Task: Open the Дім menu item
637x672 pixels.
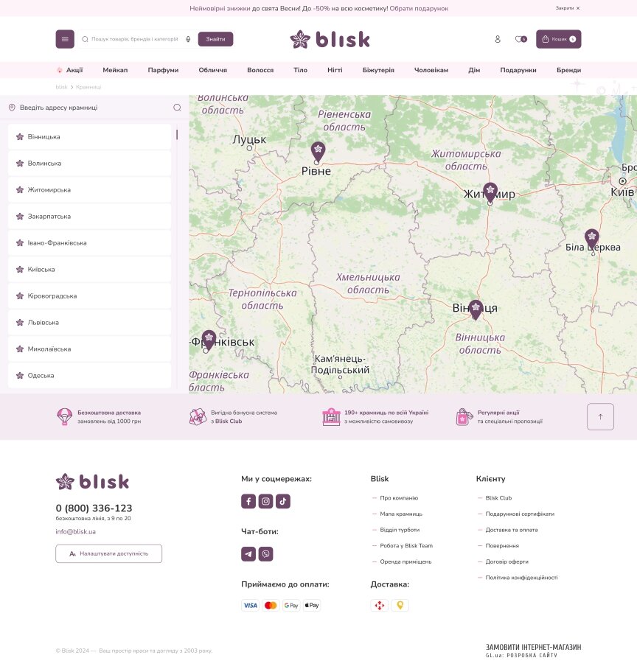Action: [x=474, y=70]
